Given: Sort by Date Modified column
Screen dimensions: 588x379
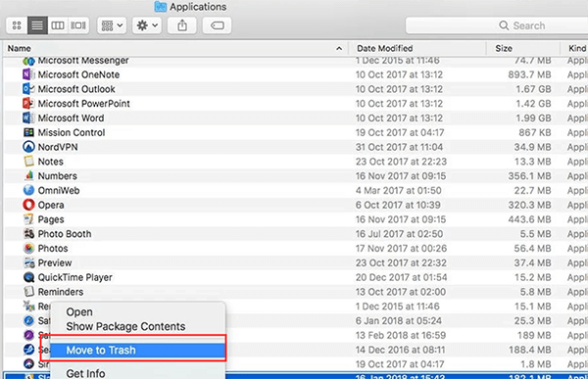Looking at the screenshot, I should point(385,48).
